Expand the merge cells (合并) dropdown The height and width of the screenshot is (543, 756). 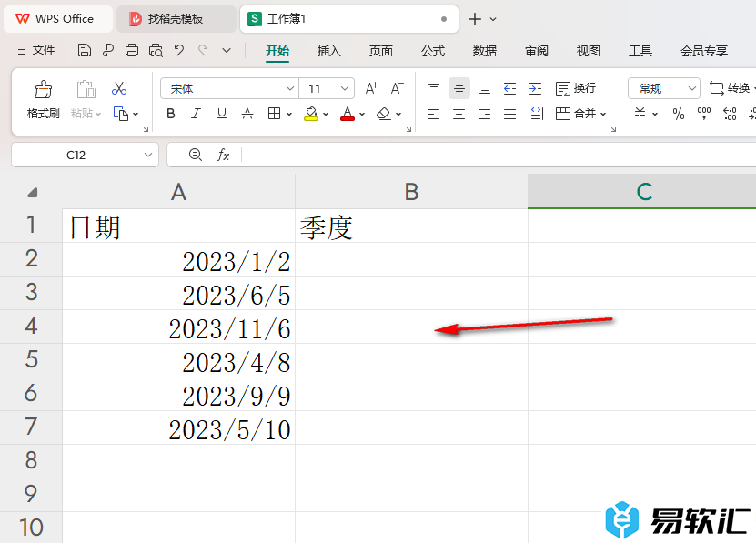click(603, 115)
